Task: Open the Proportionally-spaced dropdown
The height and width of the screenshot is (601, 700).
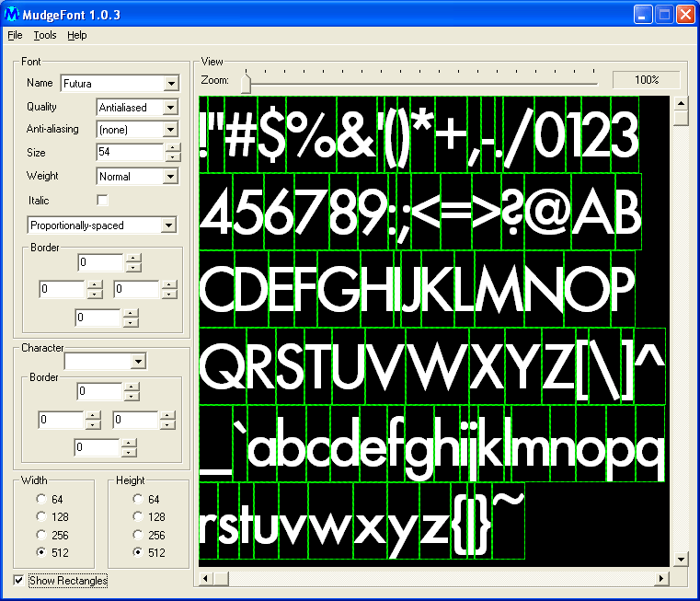Action: (x=168, y=225)
